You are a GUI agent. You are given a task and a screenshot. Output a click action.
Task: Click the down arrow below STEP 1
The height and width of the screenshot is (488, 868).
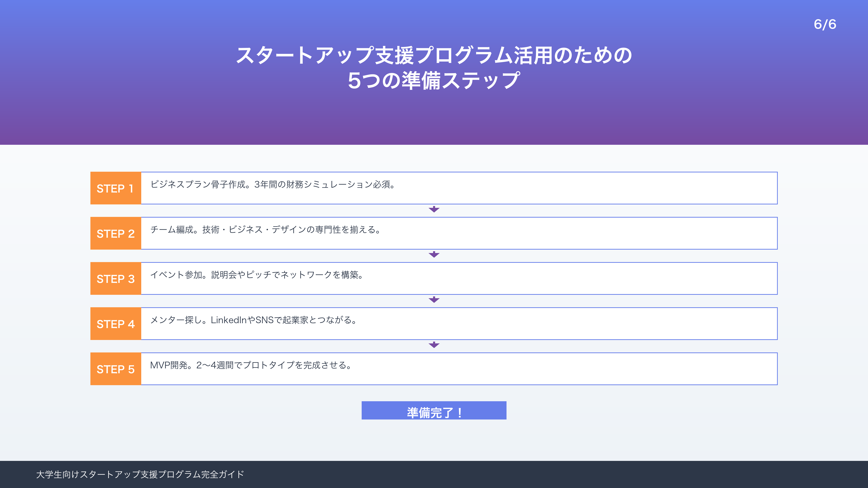pos(434,209)
